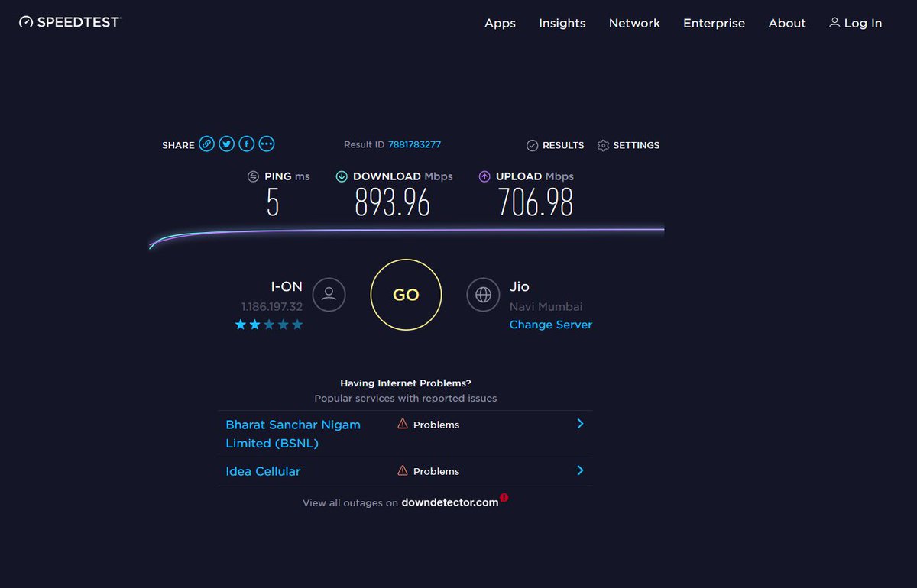Share result on Facebook
The height and width of the screenshot is (588, 917).
(x=246, y=144)
